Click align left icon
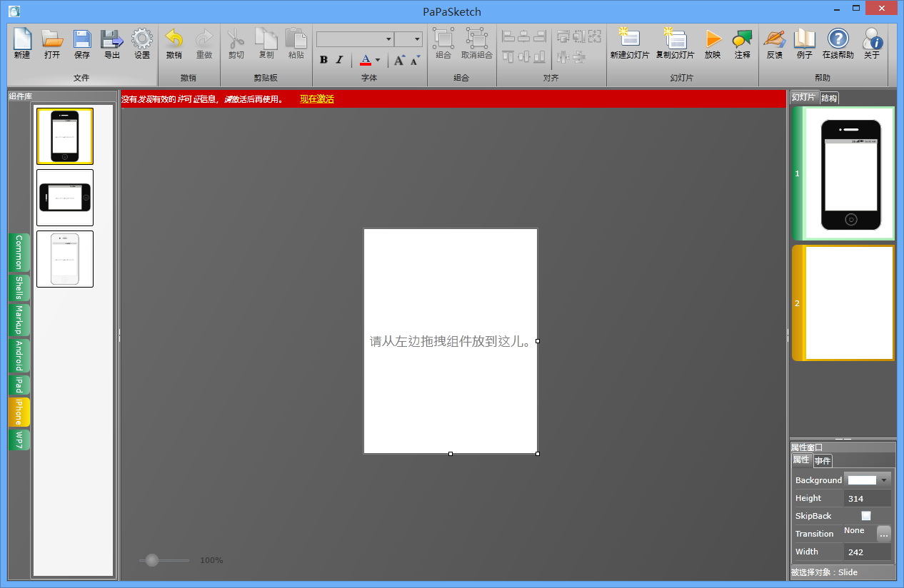Image resolution: width=904 pixels, height=588 pixels. (508, 36)
